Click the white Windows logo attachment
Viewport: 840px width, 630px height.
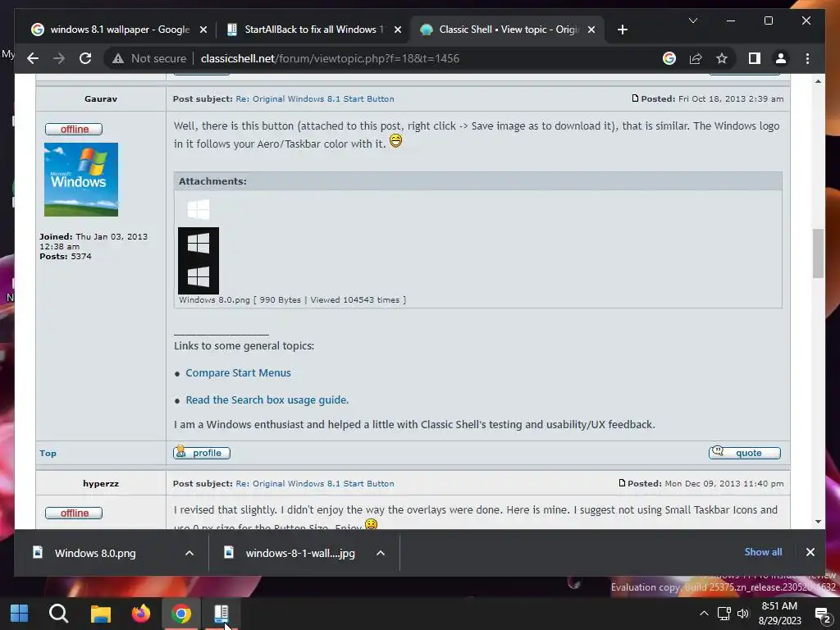click(199, 209)
